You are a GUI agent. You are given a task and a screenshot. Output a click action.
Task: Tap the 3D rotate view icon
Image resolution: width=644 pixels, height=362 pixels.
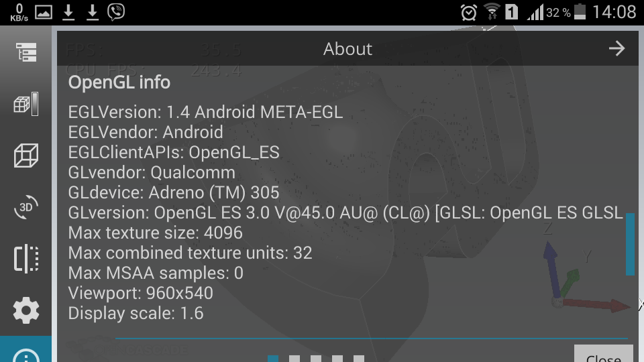(25, 208)
